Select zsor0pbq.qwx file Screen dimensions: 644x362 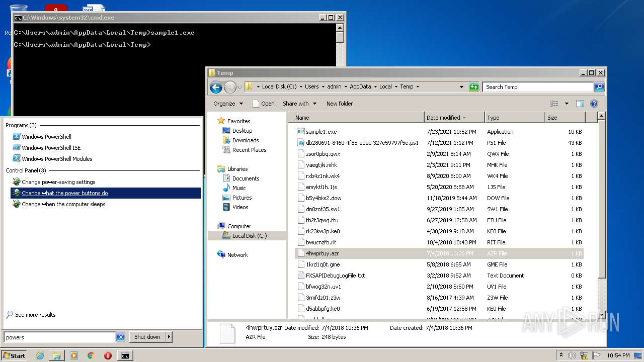(439, 154)
